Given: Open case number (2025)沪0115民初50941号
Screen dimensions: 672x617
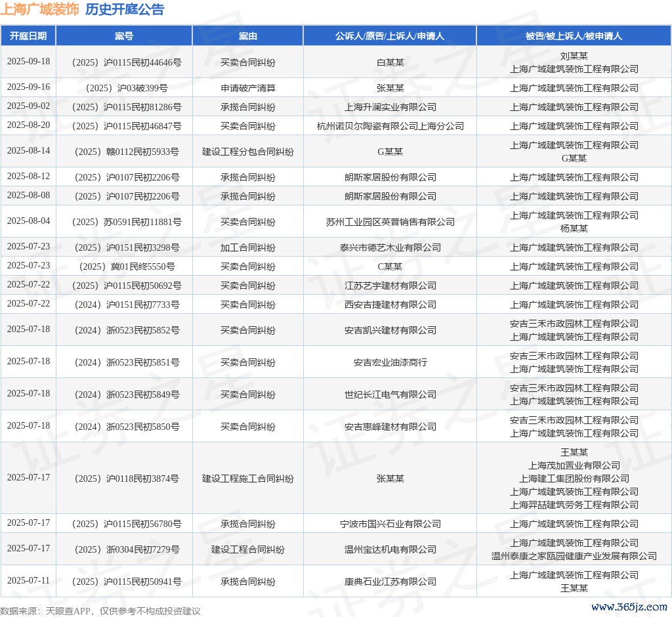Looking at the screenshot, I should tap(124, 582).
